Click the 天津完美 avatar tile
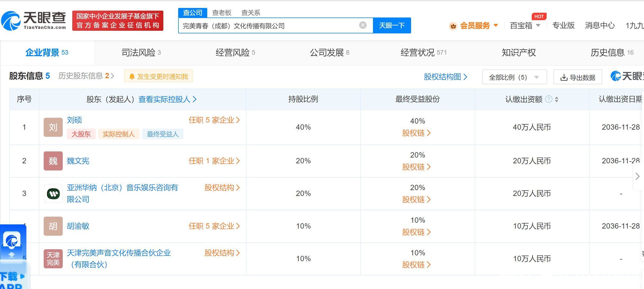This screenshot has width=644, height=289. tap(53, 259)
